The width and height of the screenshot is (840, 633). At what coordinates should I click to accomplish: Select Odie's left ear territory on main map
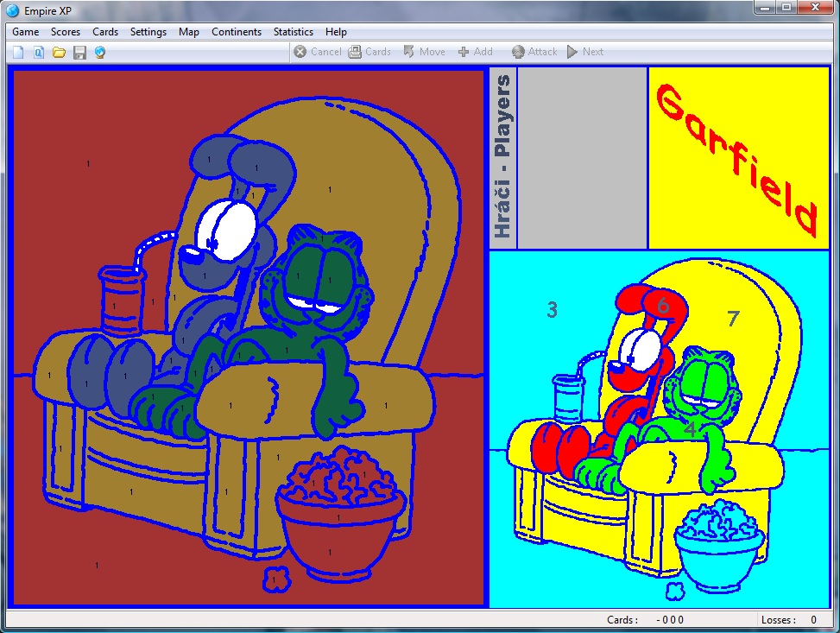209,159
